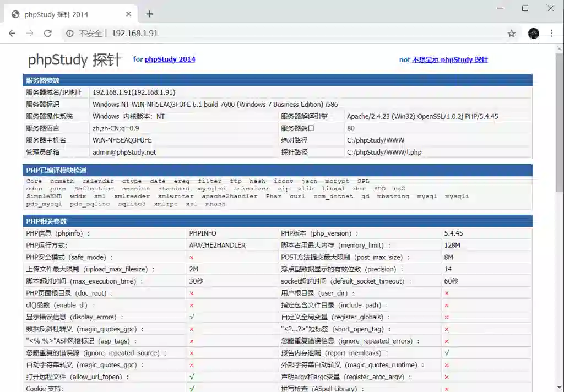Click the enable_dl red cross mark
Screen dimensions: 564x392
(192, 306)
